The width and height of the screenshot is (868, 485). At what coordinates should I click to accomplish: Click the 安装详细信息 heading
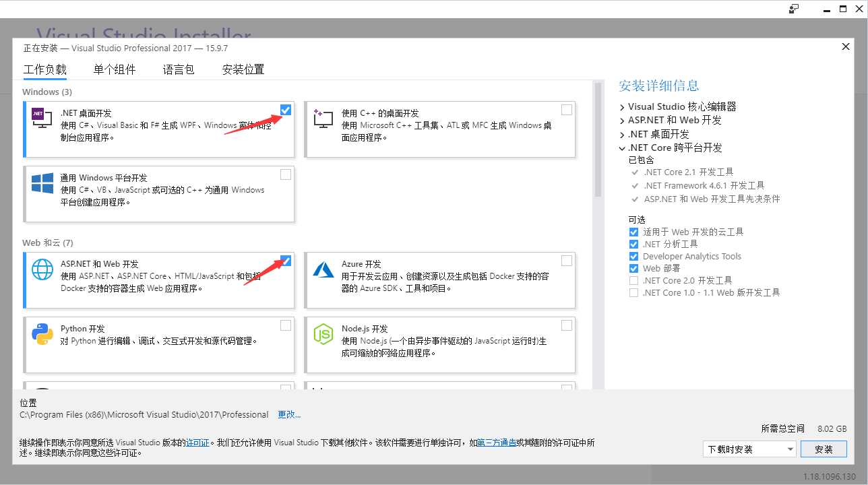659,86
